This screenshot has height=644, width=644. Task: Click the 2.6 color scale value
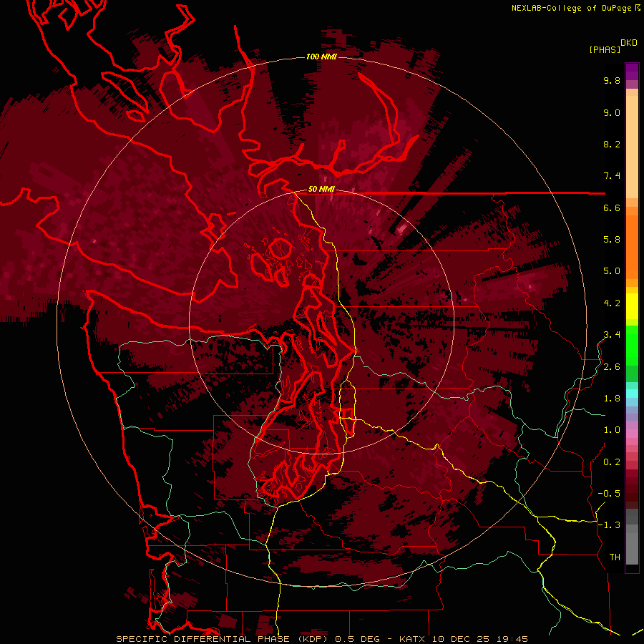point(612,367)
